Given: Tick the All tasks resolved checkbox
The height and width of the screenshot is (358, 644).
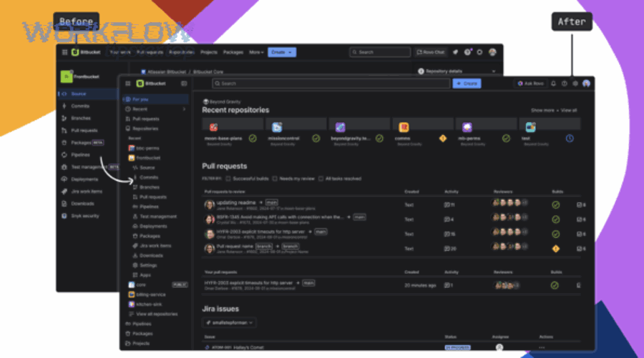Looking at the screenshot, I should coord(321,179).
